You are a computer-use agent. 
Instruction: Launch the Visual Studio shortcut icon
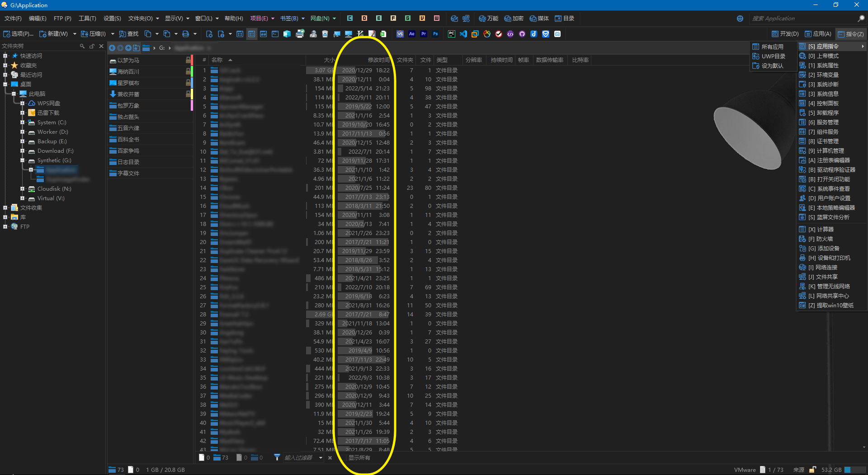point(400,34)
